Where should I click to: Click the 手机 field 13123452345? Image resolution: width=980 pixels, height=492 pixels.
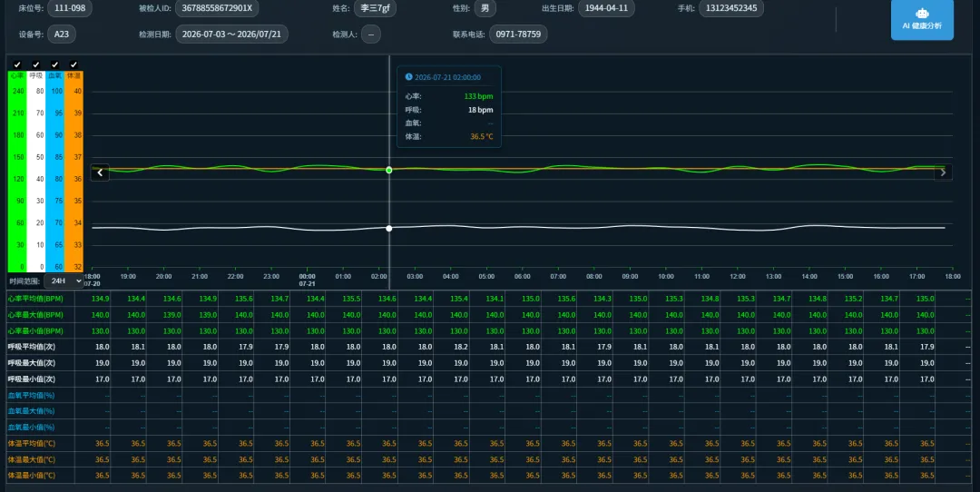click(731, 8)
